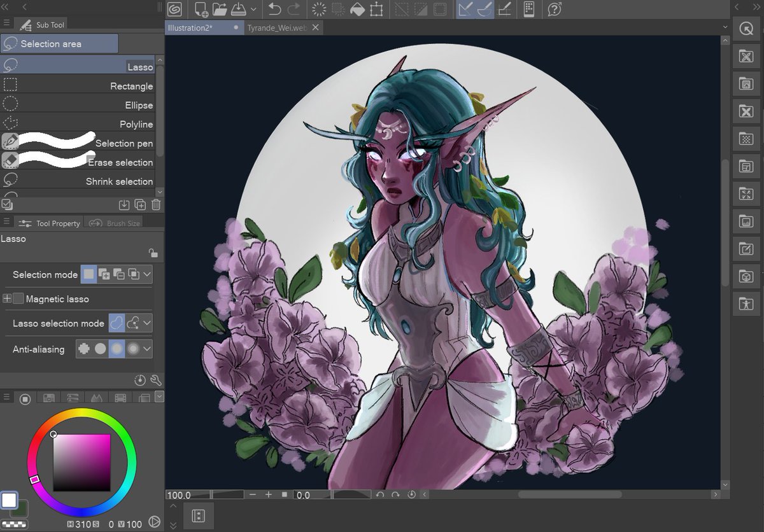Toggle snap to special ruler
Screen dimensions: 764x532
pos(485,10)
